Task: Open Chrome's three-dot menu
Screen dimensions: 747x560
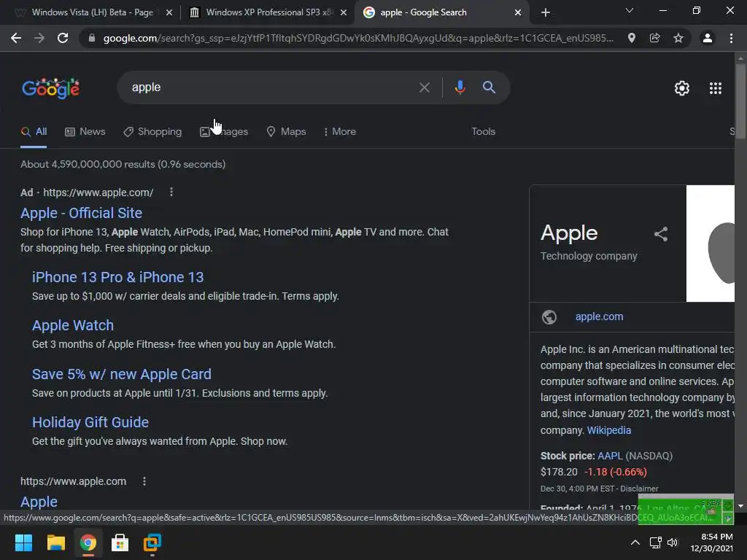Action: point(731,38)
